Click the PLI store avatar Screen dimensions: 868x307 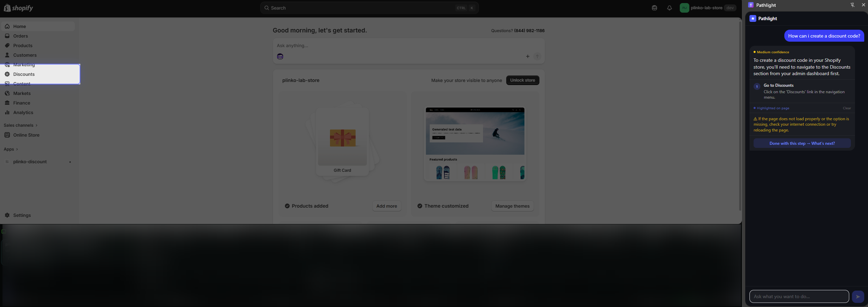pos(684,8)
